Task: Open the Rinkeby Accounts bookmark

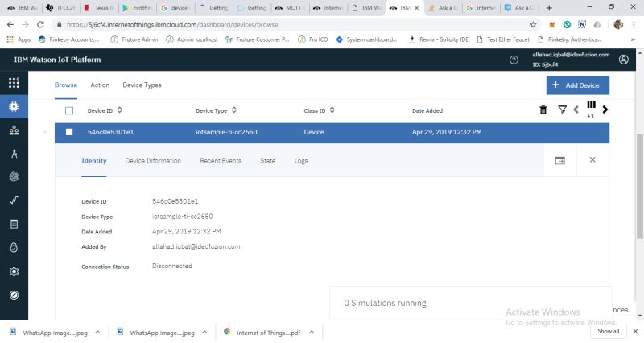Action: coord(68,39)
